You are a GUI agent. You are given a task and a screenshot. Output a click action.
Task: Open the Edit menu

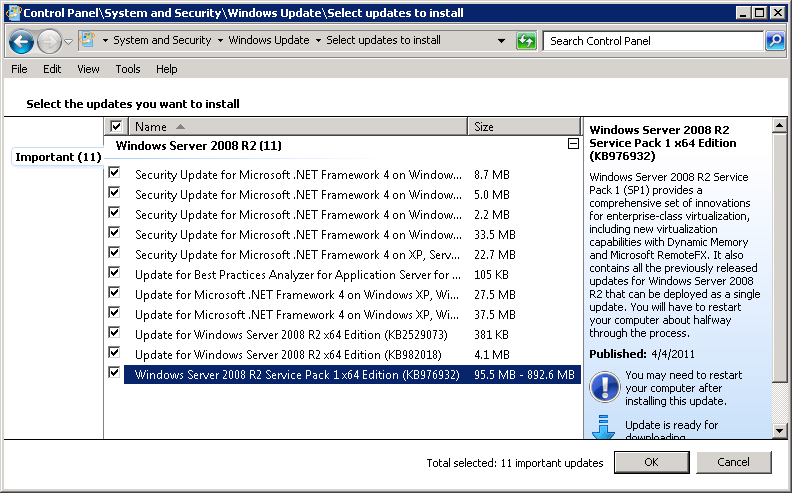(52, 69)
